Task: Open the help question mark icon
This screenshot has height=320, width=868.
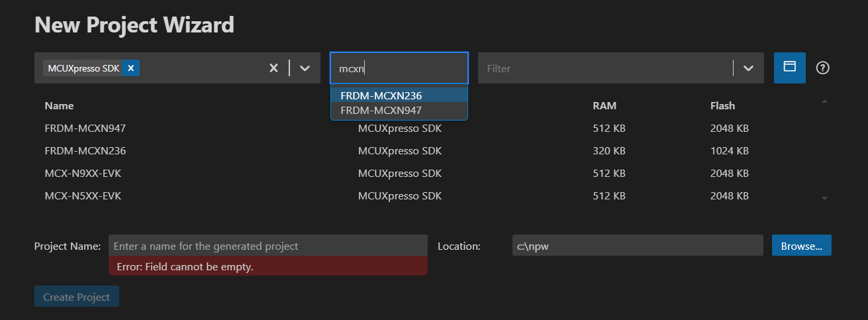Action: coord(823,68)
